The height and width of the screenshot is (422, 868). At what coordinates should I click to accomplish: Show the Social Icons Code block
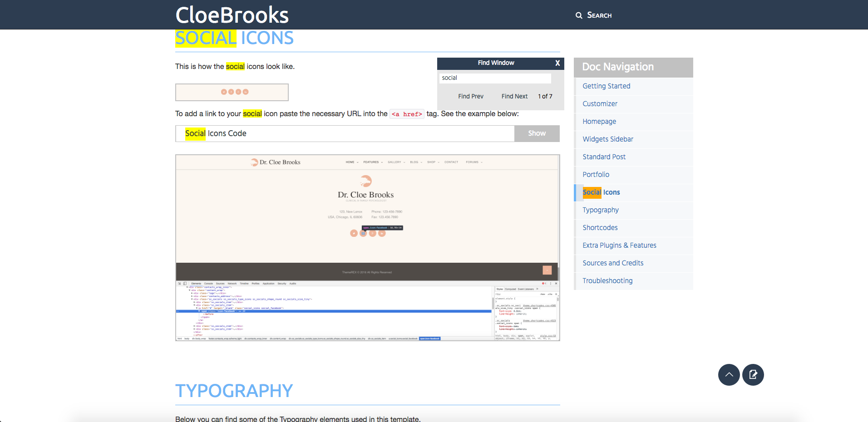[x=537, y=133]
